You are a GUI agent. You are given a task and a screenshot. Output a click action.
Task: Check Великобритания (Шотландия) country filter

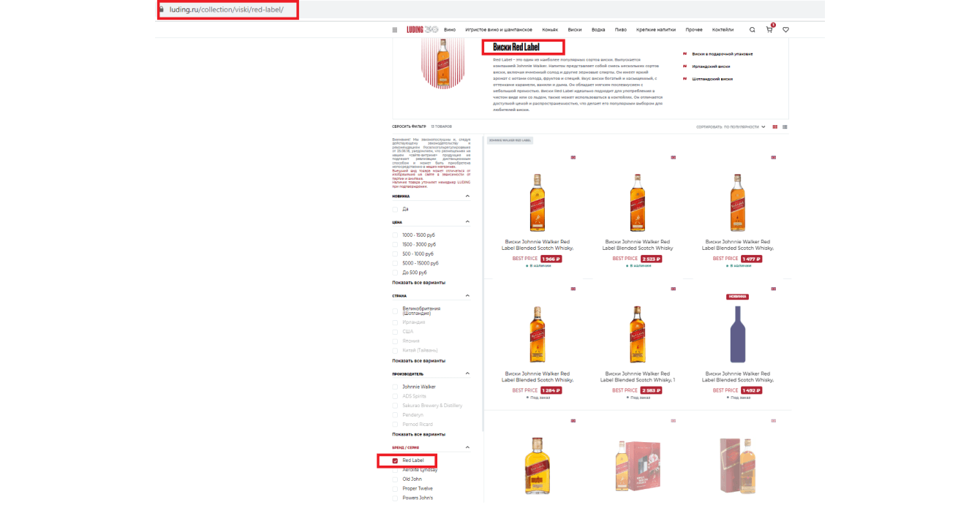[396, 311]
